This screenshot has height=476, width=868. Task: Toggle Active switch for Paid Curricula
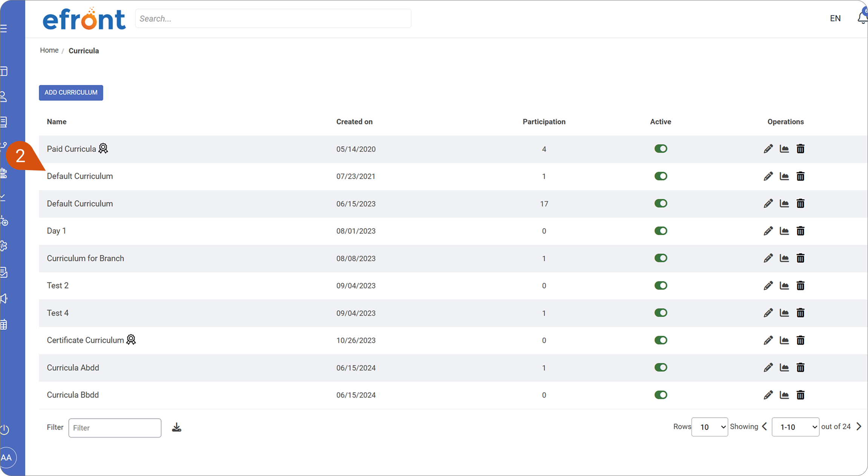661,149
